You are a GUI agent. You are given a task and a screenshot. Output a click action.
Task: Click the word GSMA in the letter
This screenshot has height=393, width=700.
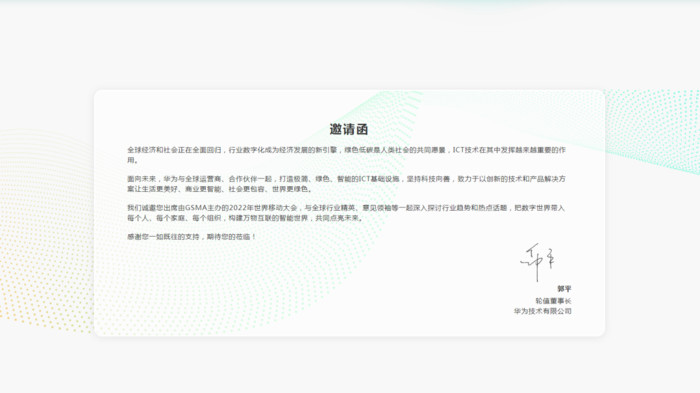pyautogui.click(x=196, y=208)
